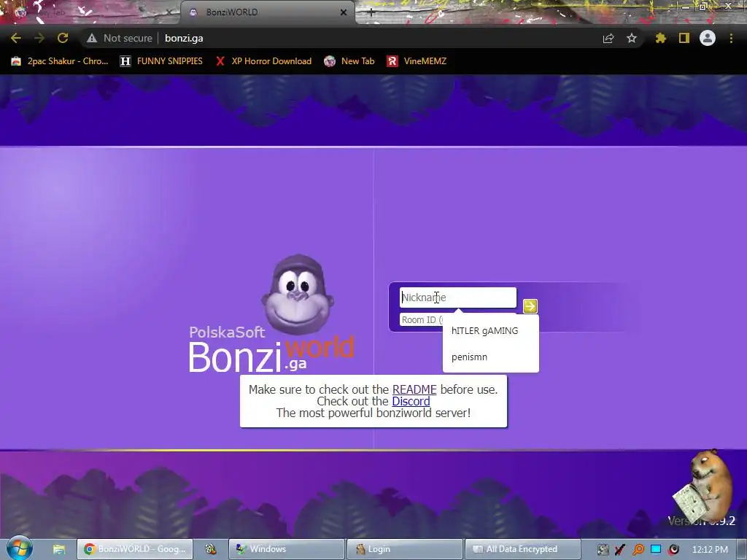Screen dimensions: 747x560
Task: Close the BonziWORLD tab
Action: (x=344, y=12)
